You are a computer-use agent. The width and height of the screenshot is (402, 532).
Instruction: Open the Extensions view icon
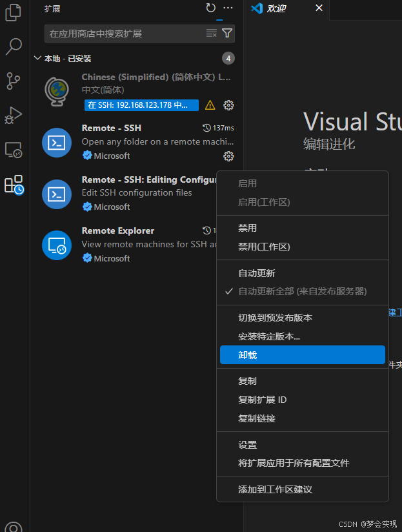click(14, 185)
